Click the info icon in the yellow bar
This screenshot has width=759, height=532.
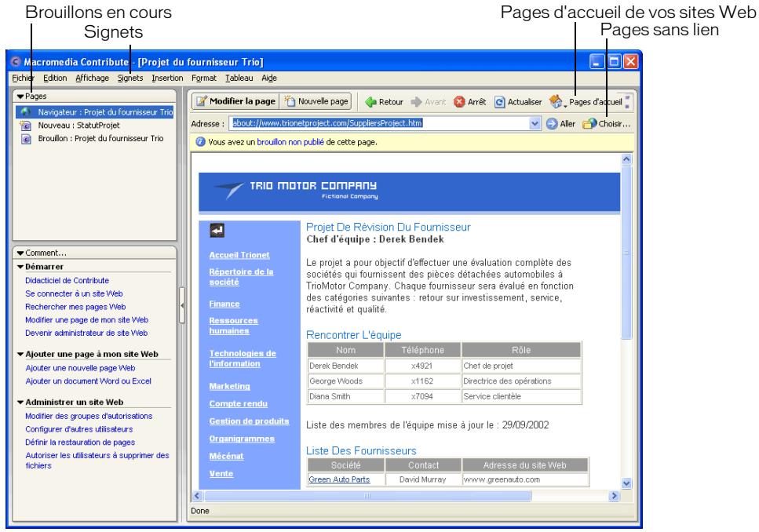click(200, 142)
